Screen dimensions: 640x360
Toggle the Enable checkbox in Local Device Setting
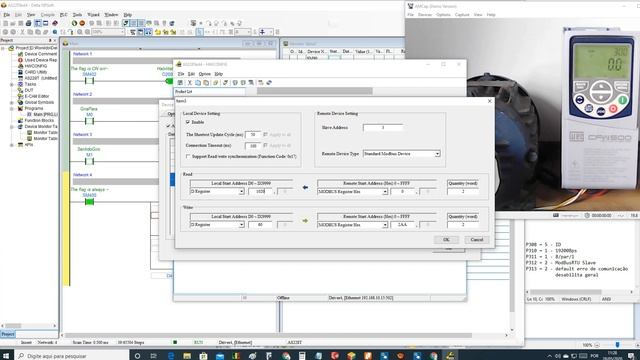click(188, 122)
